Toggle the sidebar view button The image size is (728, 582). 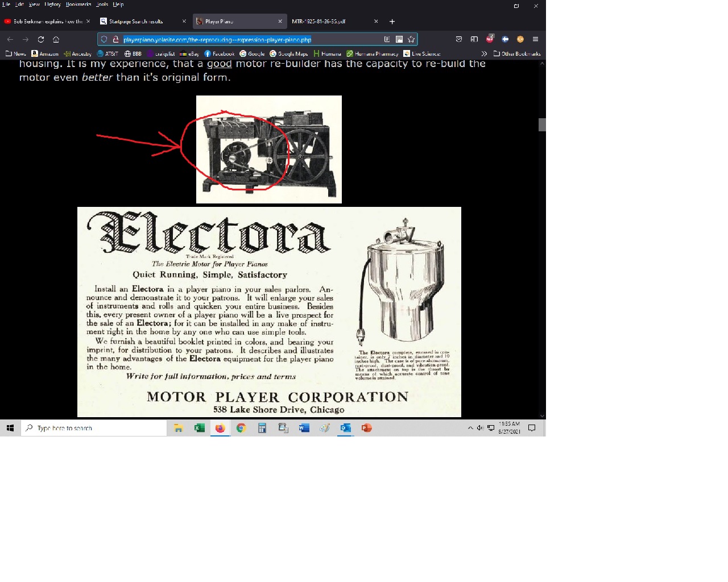click(x=474, y=39)
